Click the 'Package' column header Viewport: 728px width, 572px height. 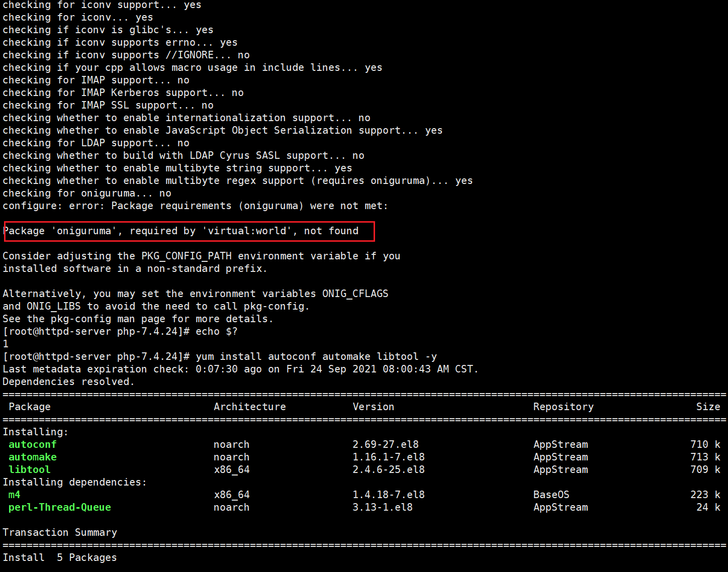pos(30,407)
